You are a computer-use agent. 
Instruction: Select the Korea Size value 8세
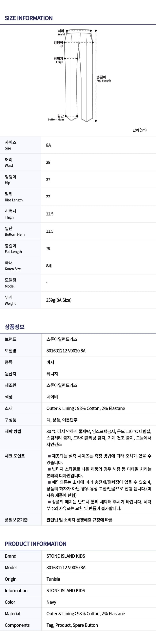pos(49,266)
